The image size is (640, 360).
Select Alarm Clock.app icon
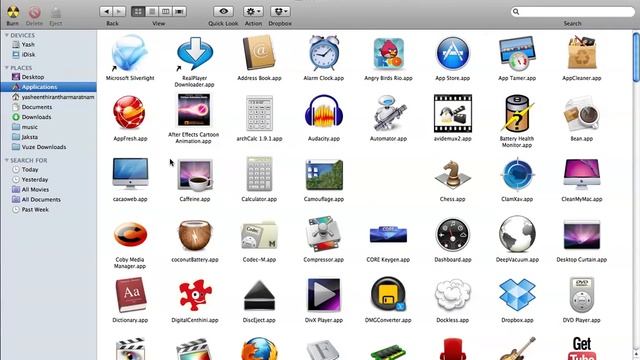[x=324, y=53]
